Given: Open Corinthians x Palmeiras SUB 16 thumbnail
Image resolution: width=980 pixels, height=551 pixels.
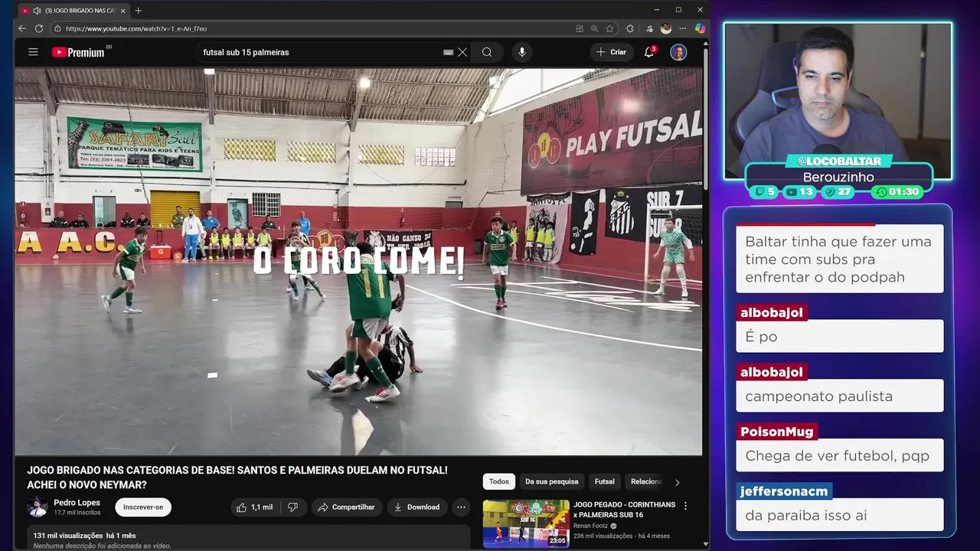Looking at the screenshot, I should point(526,523).
